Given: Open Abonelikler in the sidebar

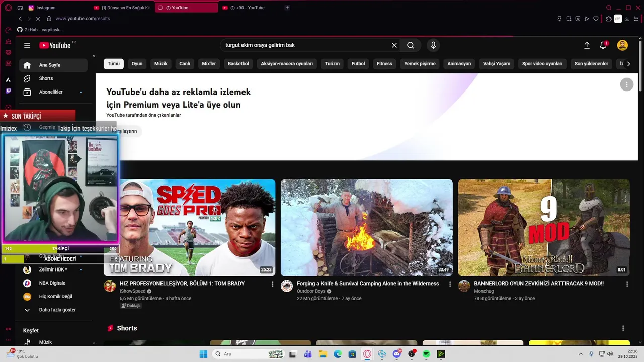Looking at the screenshot, I should click(53, 92).
